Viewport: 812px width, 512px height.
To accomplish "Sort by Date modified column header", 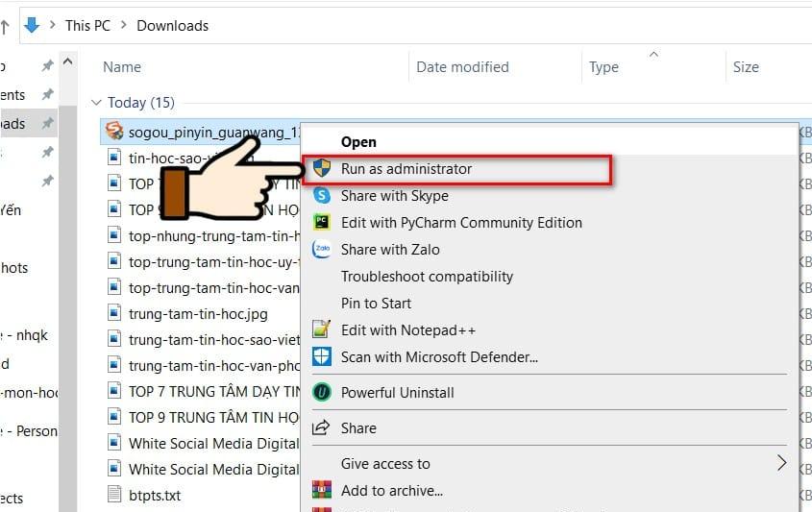I will pyautogui.click(x=462, y=67).
